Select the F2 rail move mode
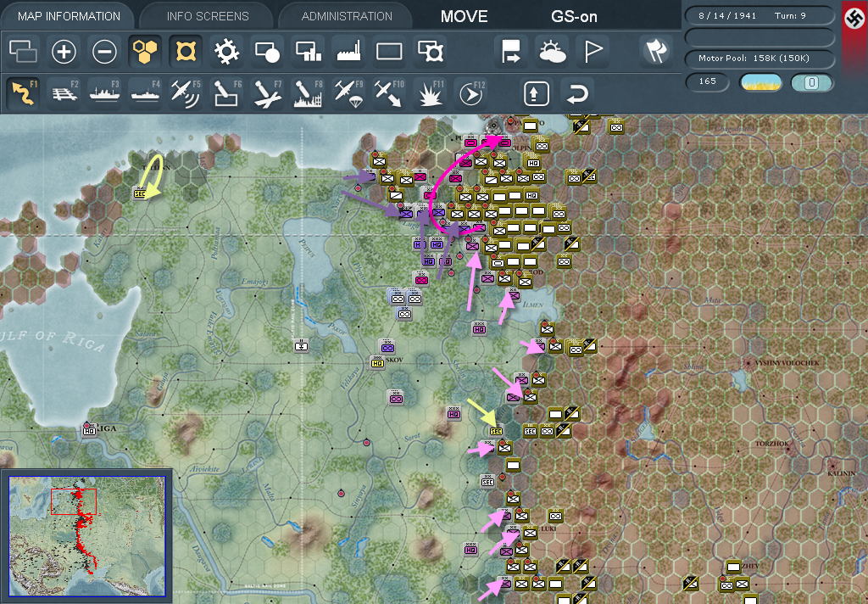 pyautogui.click(x=64, y=93)
